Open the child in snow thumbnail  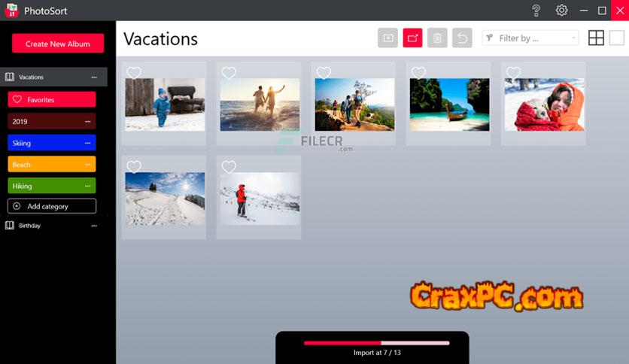(x=165, y=105)
